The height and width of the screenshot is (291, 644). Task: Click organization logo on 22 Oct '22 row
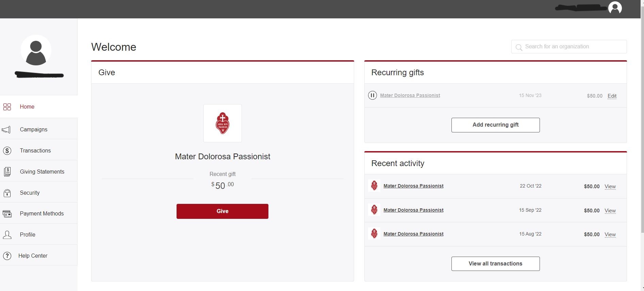pyautogui.click(x=374, y=186)
